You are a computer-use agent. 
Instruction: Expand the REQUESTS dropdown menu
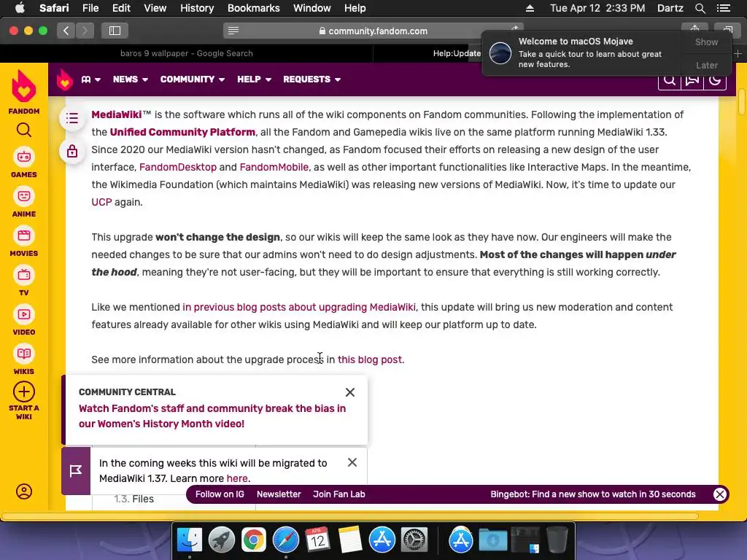311,79
